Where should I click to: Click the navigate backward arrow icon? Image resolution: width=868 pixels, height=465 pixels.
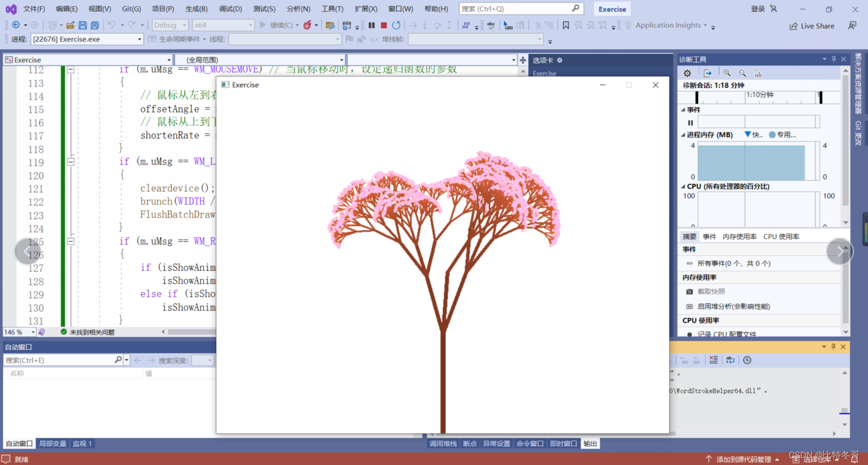coord(16,25)
